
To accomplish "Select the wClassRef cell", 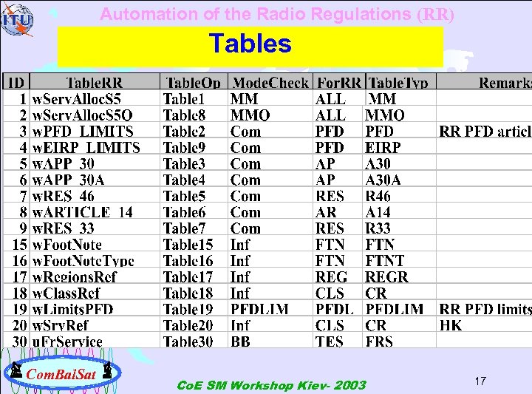I will 95,293.
